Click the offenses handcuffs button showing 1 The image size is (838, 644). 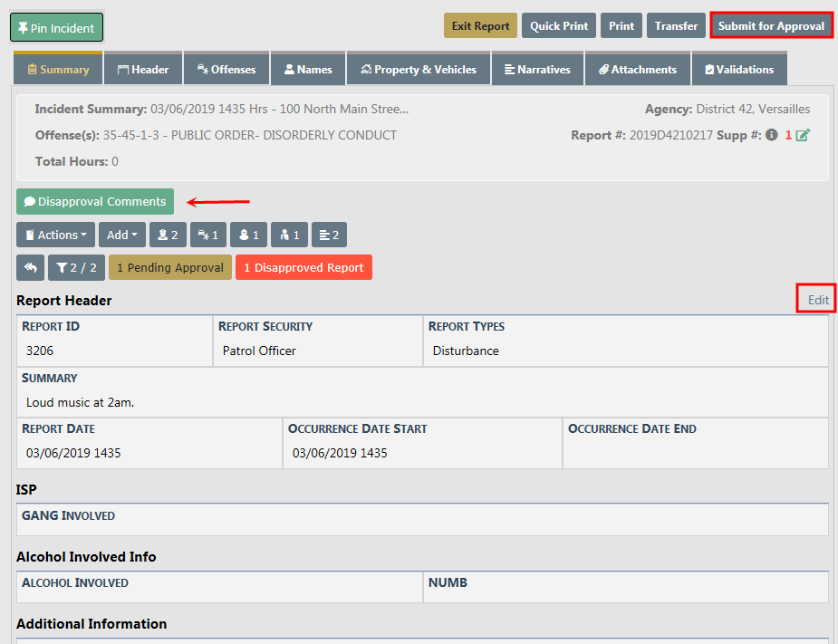point(207,235)
